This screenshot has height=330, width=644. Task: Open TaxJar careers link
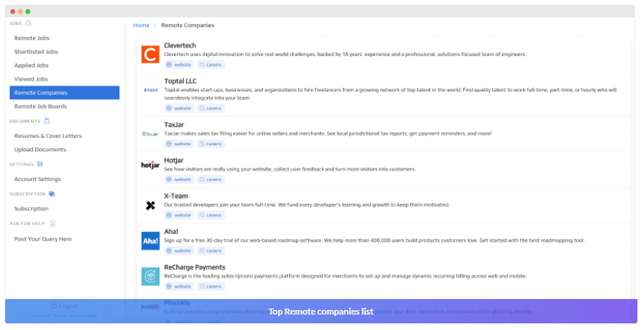pyautogui.click(x=211, y=144)
